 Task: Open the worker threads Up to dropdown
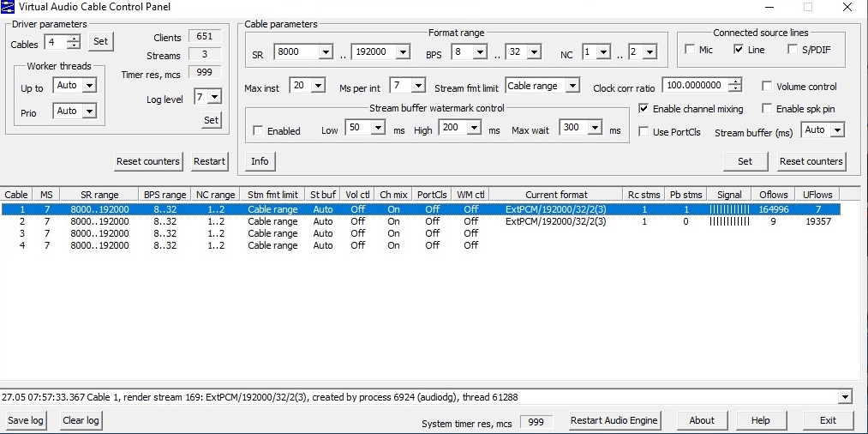90,86
